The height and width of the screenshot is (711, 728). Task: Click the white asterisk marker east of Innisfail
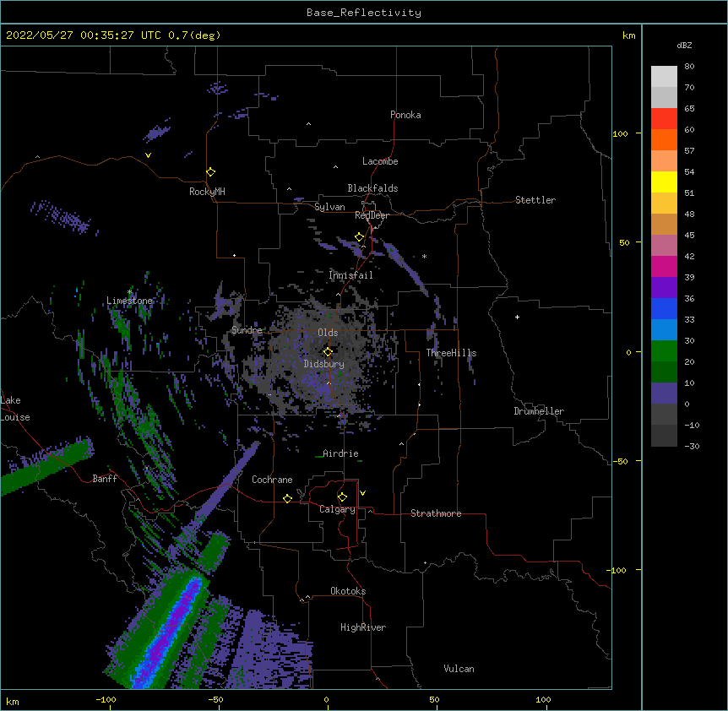pyautogui.click(x=424, y=256)
